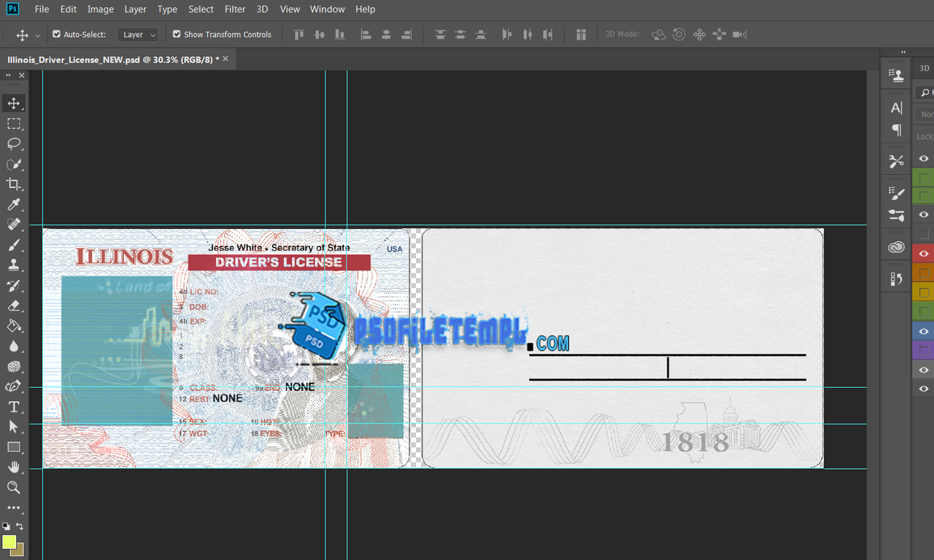Select the Zoom tool
Viewport: 934px width, 560px height.
(x=14, y=487)
